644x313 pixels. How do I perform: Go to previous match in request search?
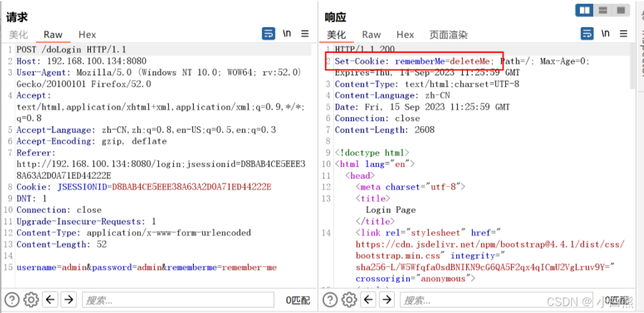(x=50, y=300)
